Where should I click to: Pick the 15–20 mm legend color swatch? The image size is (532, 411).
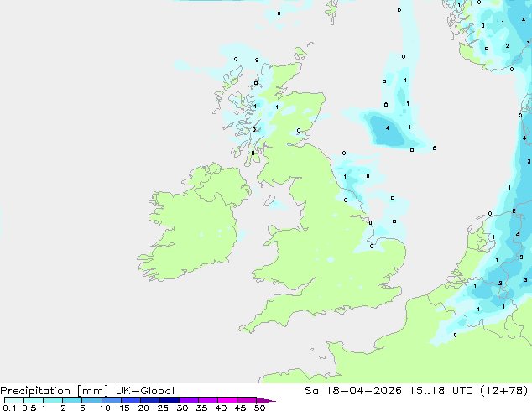(x=130, y=400)
